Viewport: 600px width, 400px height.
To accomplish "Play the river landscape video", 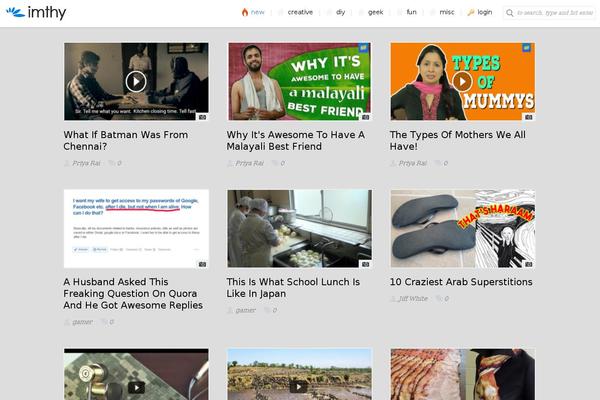I will coord(299,387).
